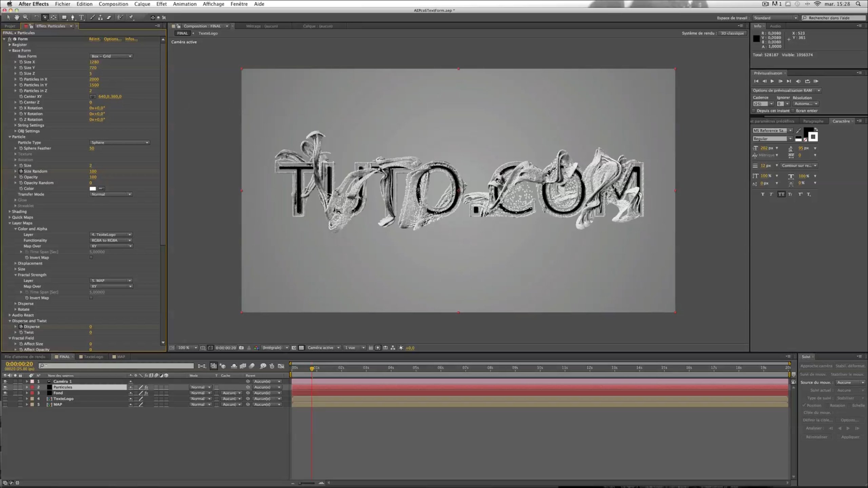
Task: Click the 3D classique renderer button
Action: [x=732, y=33]
